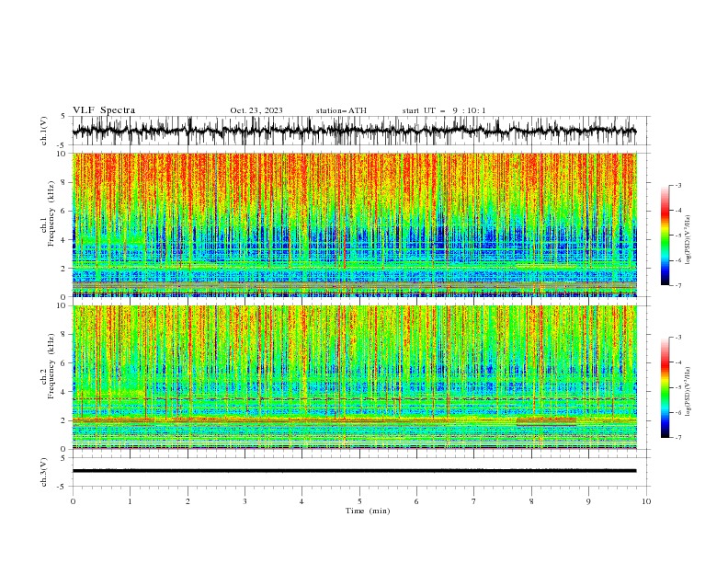Click the ch.1 Frequency (kHz) axis label
Viewport: 728px width, 563px height.
[48, 213]
